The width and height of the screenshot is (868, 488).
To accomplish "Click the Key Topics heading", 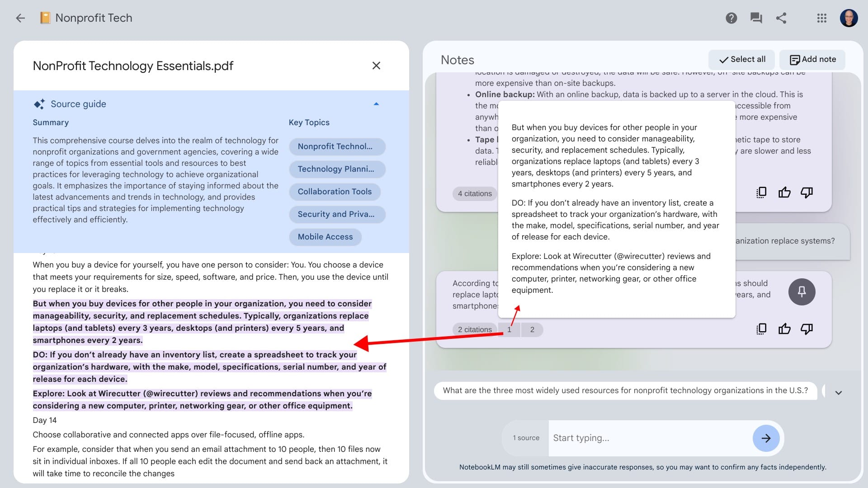I will (309, 122).
